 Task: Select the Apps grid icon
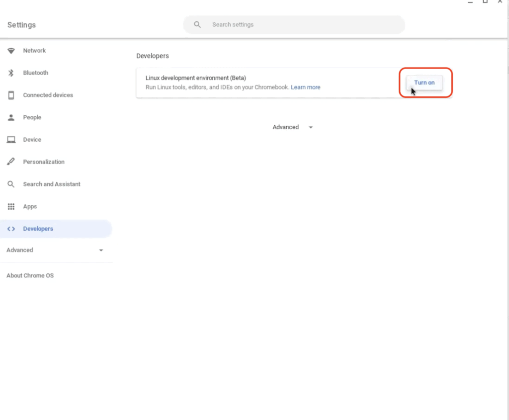[x=11, y=206]
